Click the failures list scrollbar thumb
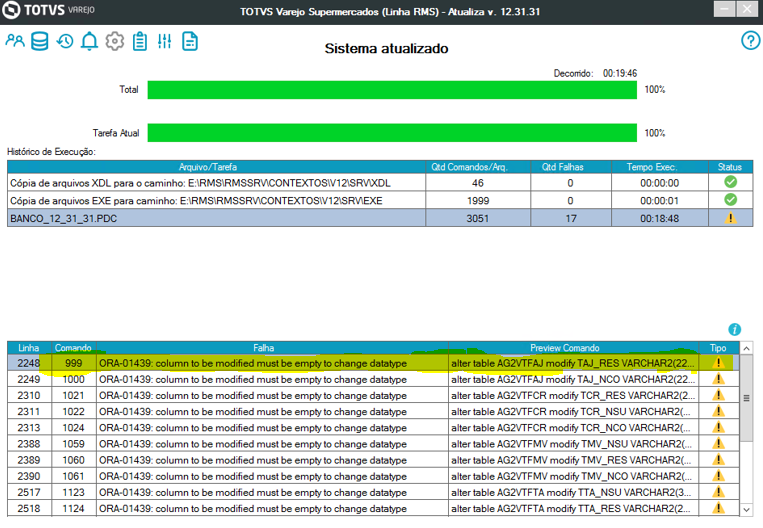 pos(746,398)
